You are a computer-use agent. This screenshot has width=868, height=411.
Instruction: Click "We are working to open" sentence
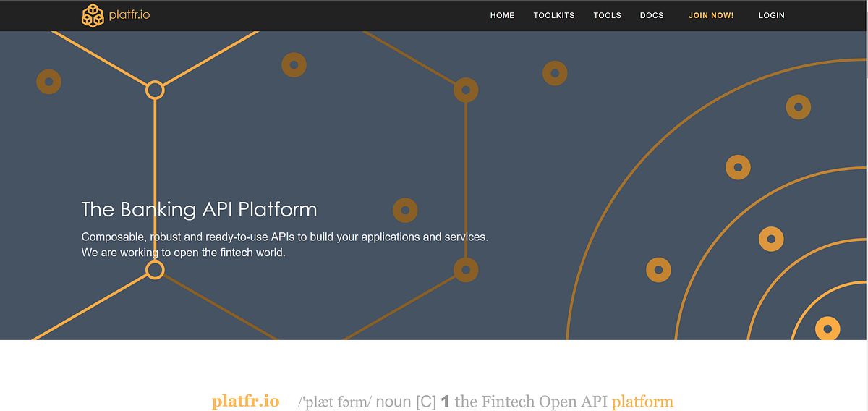pyautogui.click(x=183, y=253)
